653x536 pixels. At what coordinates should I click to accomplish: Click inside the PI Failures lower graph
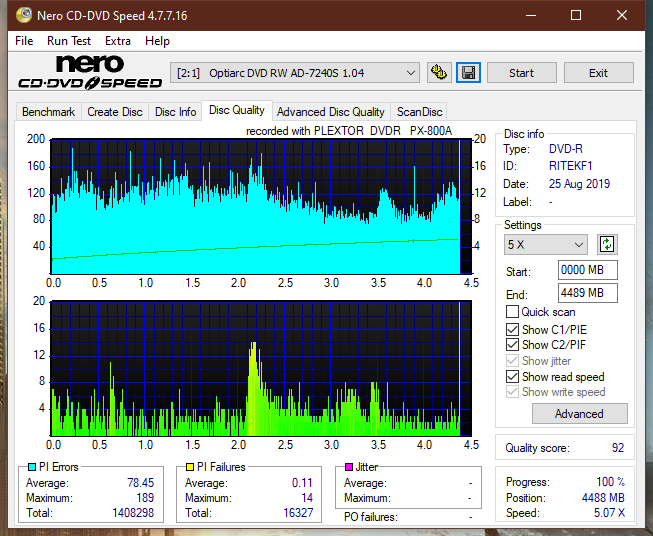(261, 369)
